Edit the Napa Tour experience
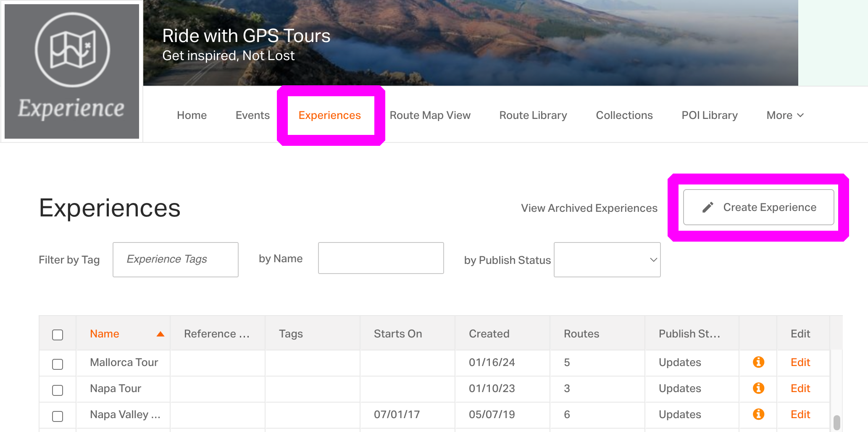 tap(800, 388)
